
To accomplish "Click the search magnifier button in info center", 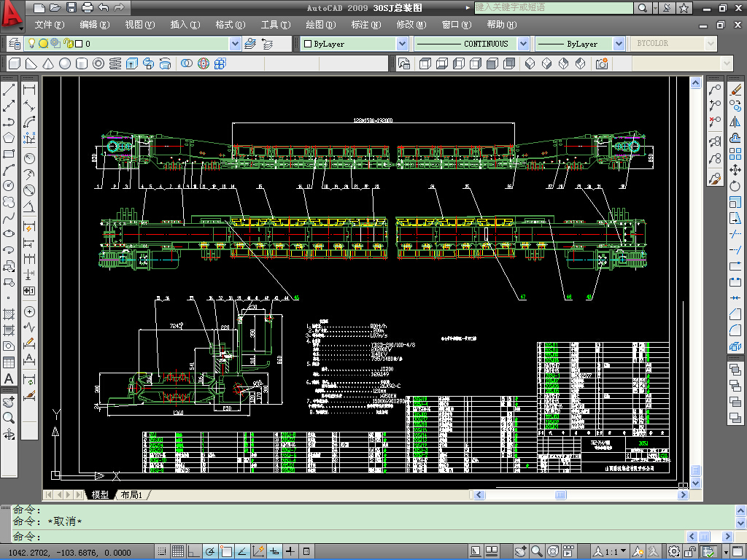I will pos(642,7).
